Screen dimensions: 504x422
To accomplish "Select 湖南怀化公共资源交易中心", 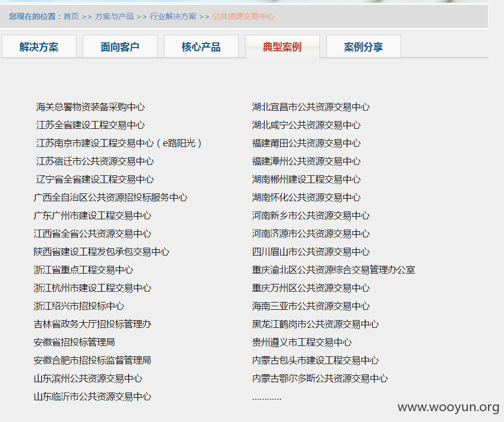I will tap(307, 197).
